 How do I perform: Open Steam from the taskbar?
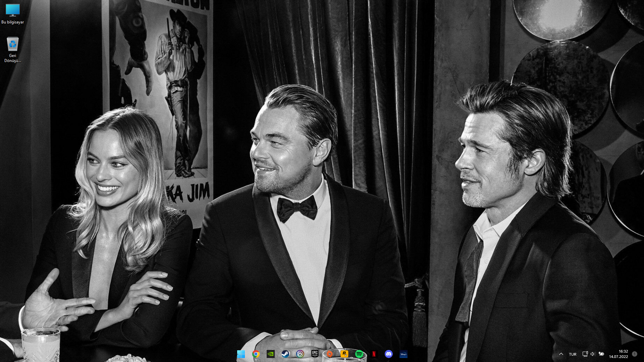click(285, 354)
